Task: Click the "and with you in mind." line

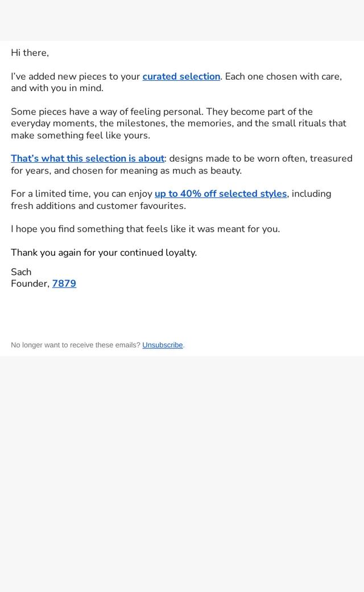Action: [x=57, y=88]
